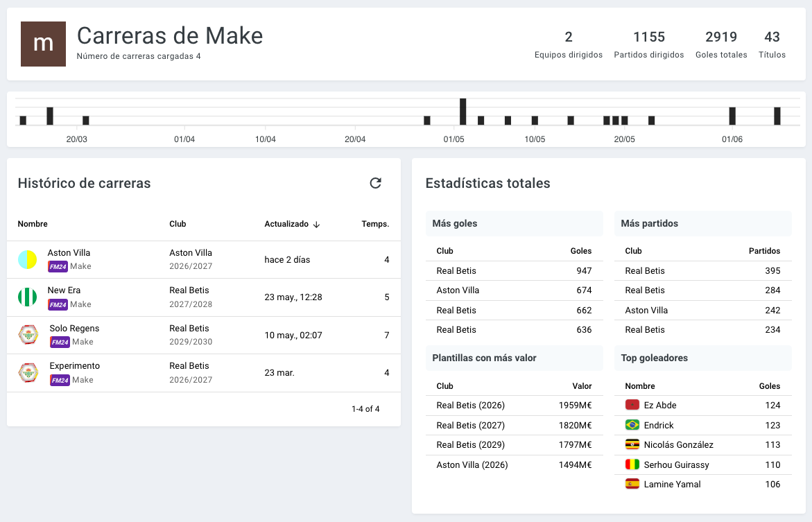Click the blue-yellow logo of Aston Villa career
Screen dimensions: 812x522
28,259
